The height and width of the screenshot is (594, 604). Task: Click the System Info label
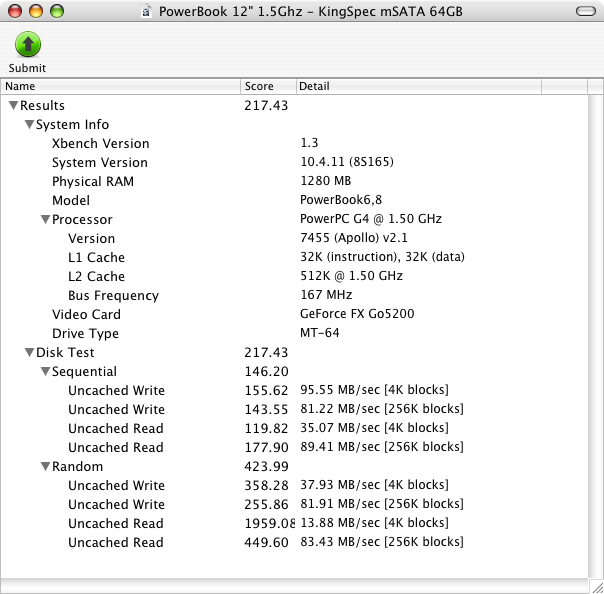(x=72, y=124)
